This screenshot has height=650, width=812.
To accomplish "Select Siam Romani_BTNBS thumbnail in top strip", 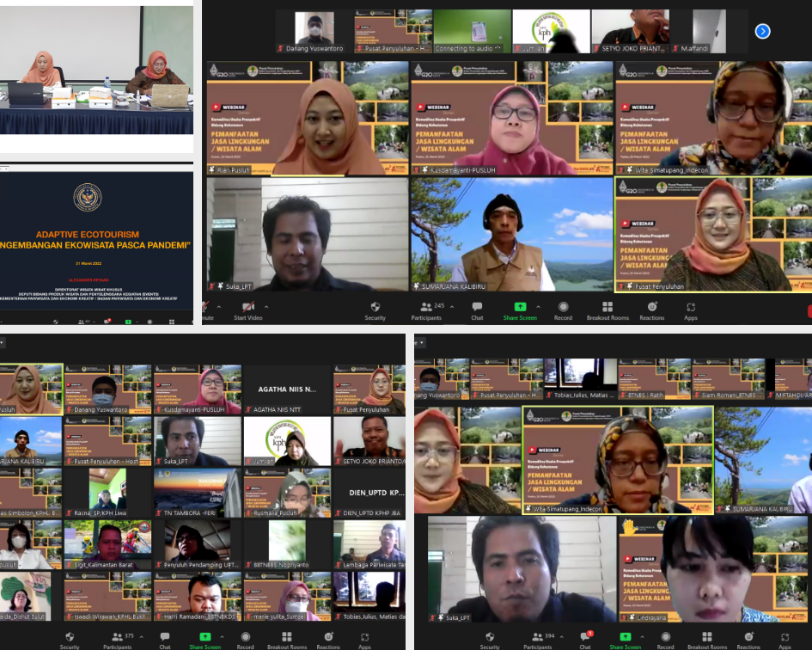I will pos(728,379).
